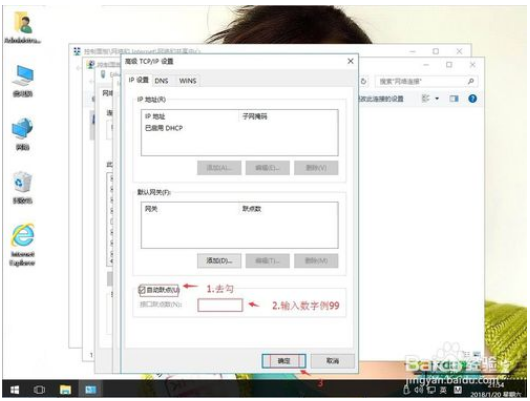
Task: Open the Windows Start menu
Action: click(x=15, y=390)
